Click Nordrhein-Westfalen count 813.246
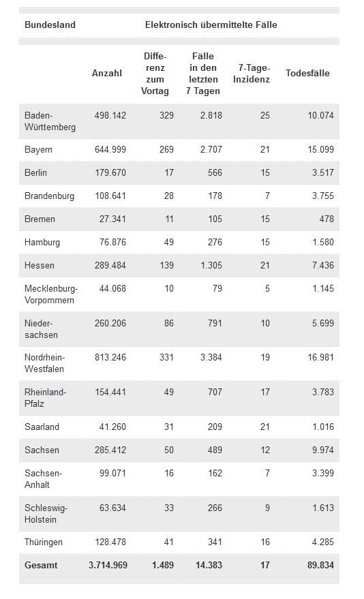The image size is (364, 599). coord(110,358)
